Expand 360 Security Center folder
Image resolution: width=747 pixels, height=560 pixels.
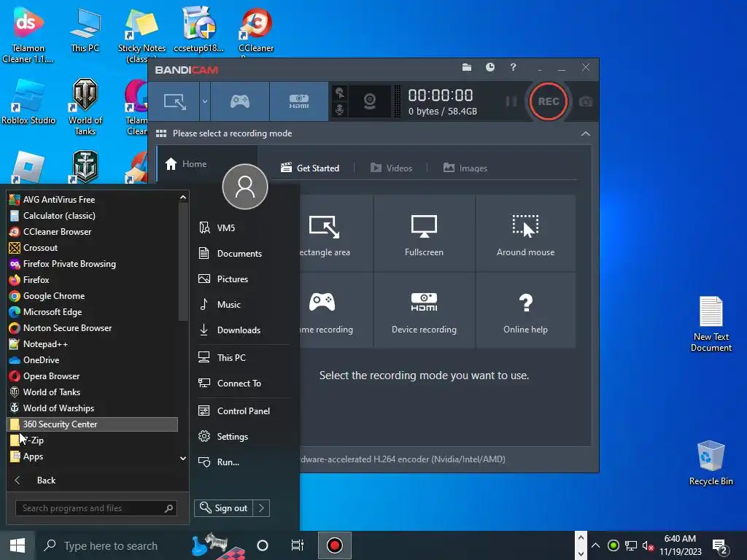(93, 424)
